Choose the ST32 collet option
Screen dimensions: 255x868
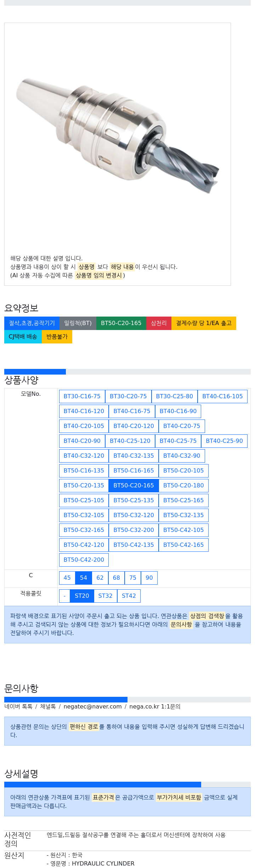(x=105, y=596)
